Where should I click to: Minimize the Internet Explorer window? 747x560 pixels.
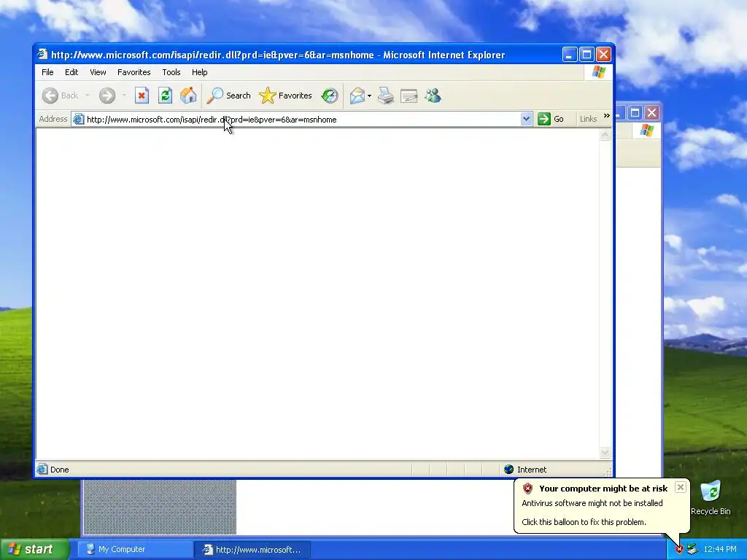click(570, 54)
